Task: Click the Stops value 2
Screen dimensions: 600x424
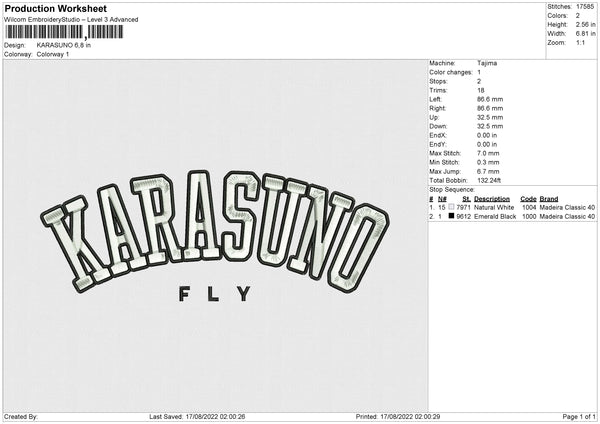Action: pos(479,82)
